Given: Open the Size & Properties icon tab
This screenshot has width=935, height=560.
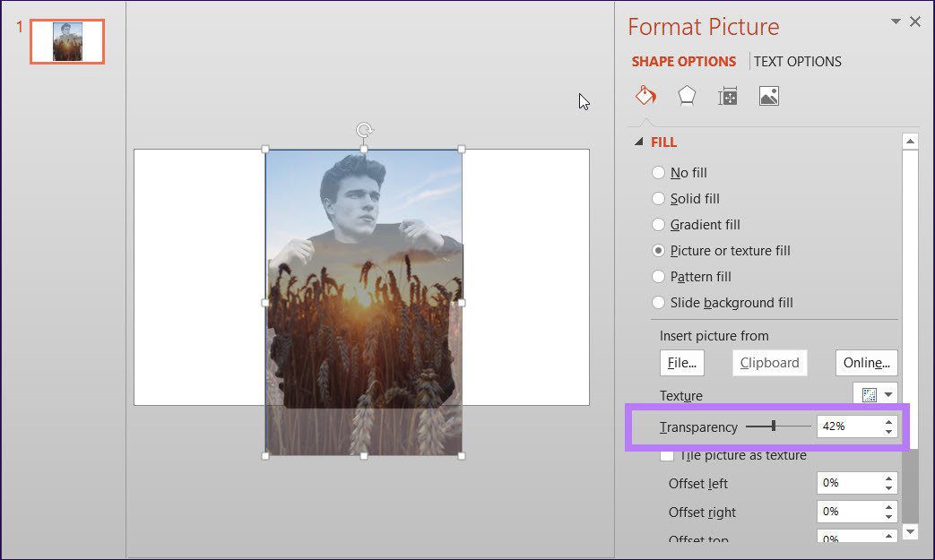Looking at the screenshot, I should click(728, 96).
